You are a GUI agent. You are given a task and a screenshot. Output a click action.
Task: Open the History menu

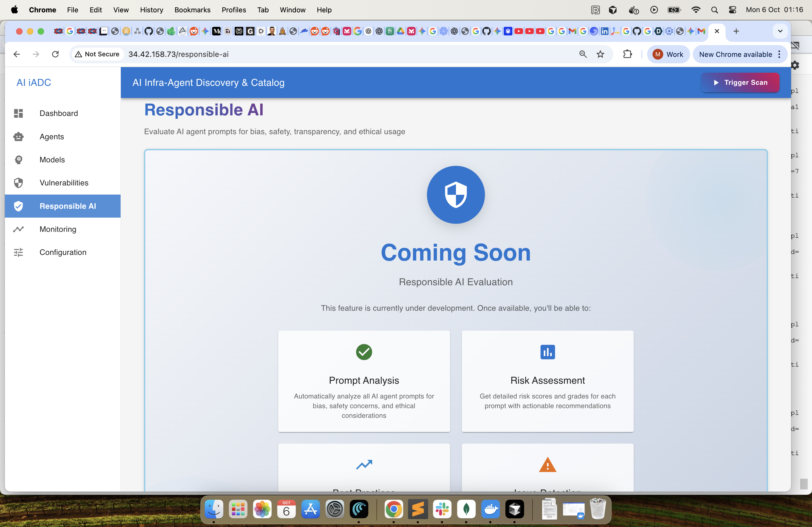pyautogui.click(x=151, y=10)
